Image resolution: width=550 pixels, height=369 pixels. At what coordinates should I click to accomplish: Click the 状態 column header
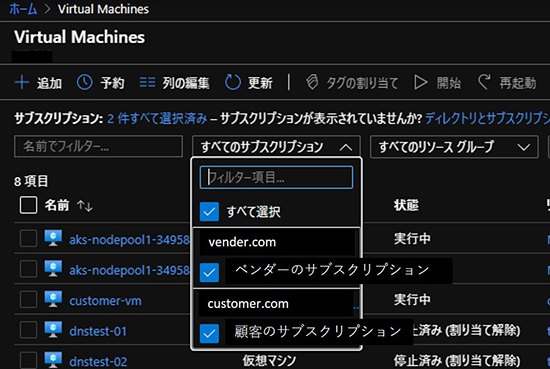(x=406, y=205)
